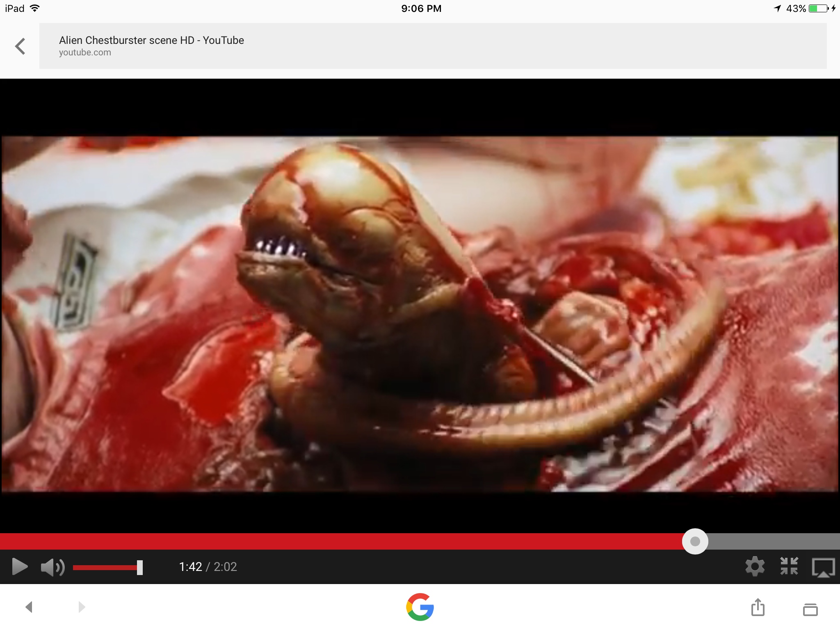The width and height of the screenshot is (840, 630).
Task: Click the video progress scrubber knob
Action: pyautogui.click(x=695, y=541)
